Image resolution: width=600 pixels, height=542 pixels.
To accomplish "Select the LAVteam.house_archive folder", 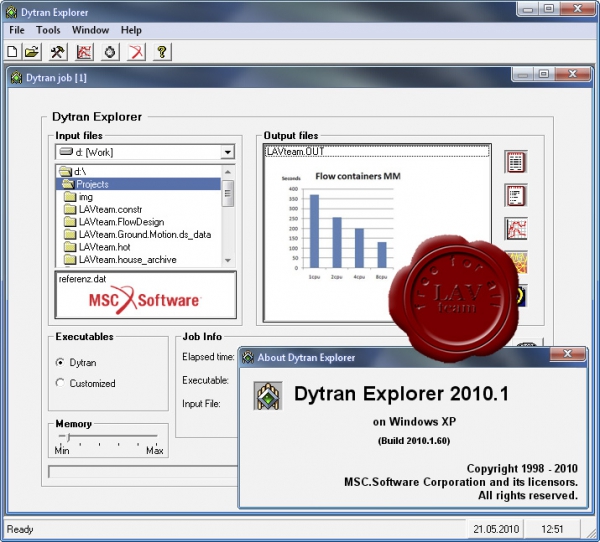I will point(138,260).
